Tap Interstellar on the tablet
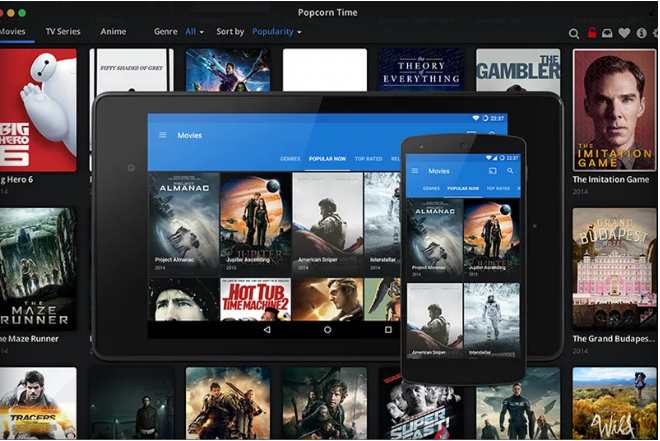Screen dimensions: 660x441 point(382,224)
